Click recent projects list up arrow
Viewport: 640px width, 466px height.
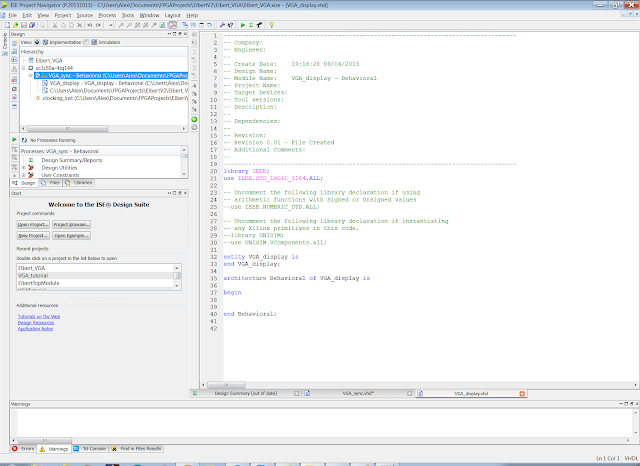click(x=177, y=268)
